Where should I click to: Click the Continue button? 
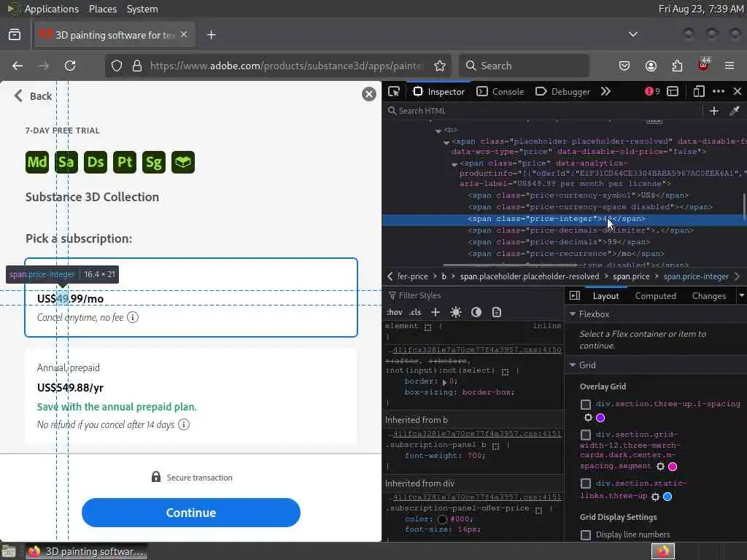click(x=190, y=513)
